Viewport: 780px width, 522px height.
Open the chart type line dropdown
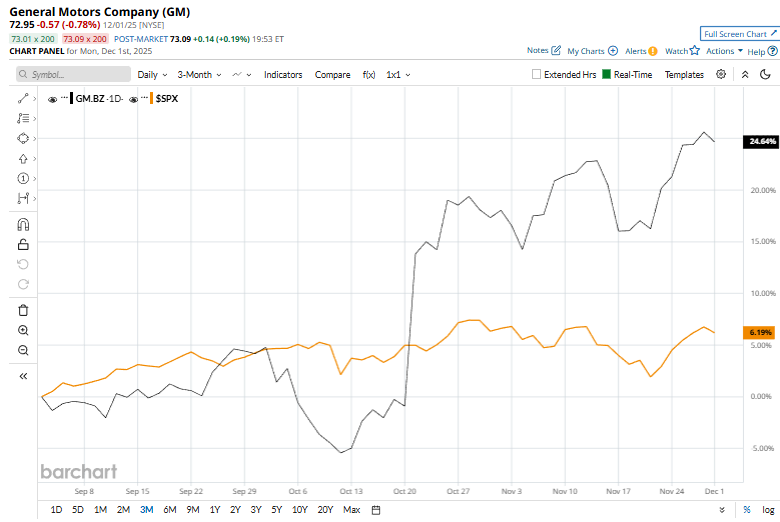tap(242, 75)
